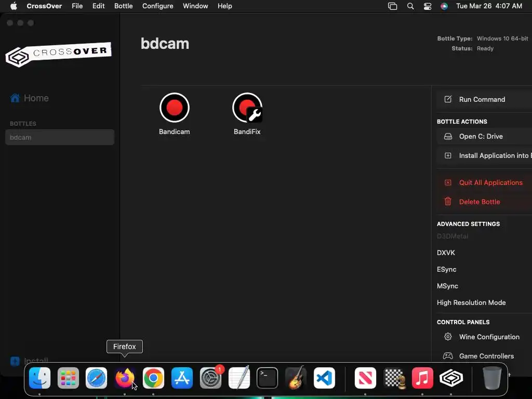Open CrossOver from the Dock

451,378
